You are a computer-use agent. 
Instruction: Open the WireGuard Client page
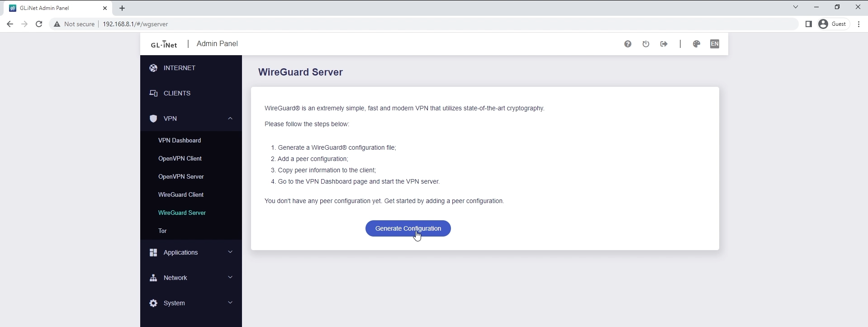(x=181, y=194)
